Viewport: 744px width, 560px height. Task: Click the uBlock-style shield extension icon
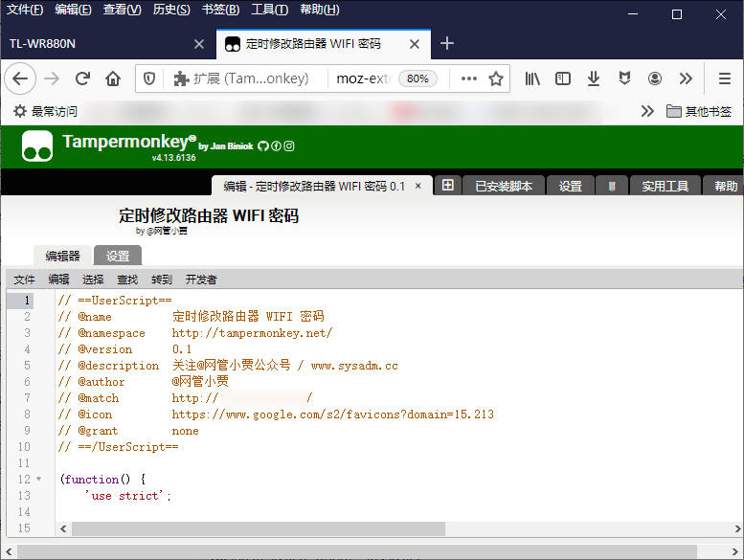point(624,78)
